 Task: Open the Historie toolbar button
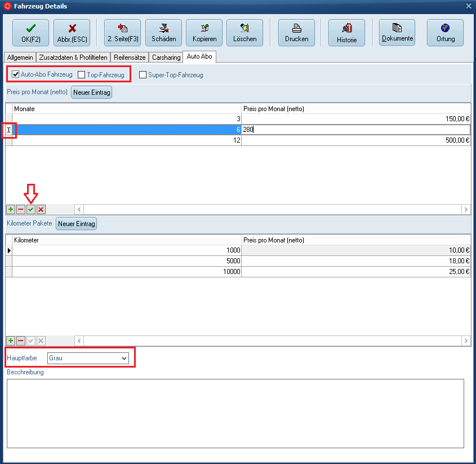tap(346, 33)
